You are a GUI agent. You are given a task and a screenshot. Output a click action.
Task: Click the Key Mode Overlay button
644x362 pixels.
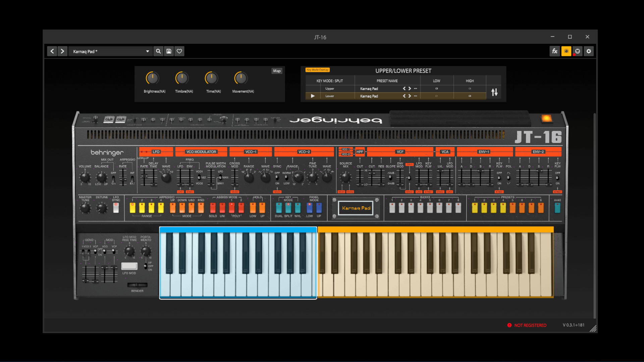point(317,70)
